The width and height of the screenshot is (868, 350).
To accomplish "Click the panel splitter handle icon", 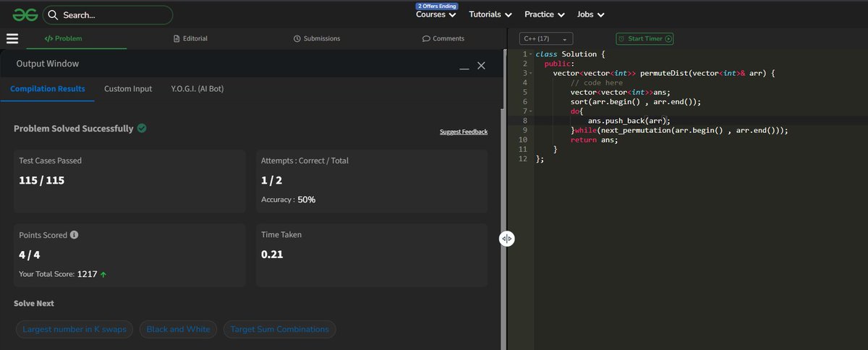I will point(506,239).
